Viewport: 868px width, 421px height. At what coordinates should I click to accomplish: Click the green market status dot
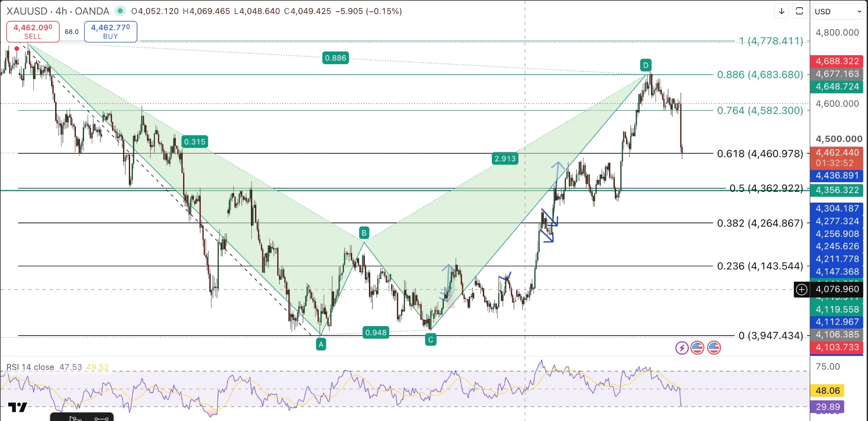120,11
